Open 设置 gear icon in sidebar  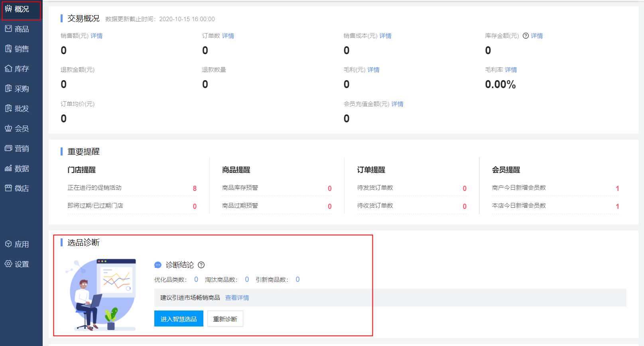click(8, 264)
